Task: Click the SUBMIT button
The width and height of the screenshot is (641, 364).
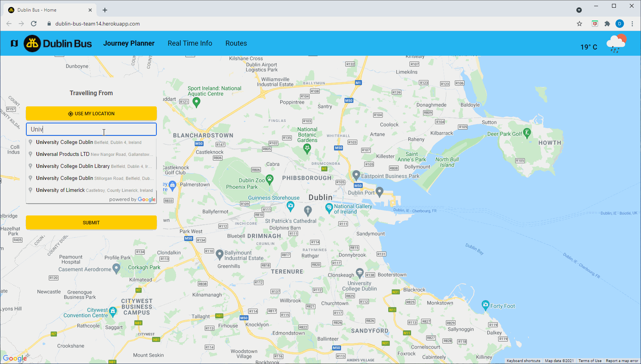Action: click(91, 222)
